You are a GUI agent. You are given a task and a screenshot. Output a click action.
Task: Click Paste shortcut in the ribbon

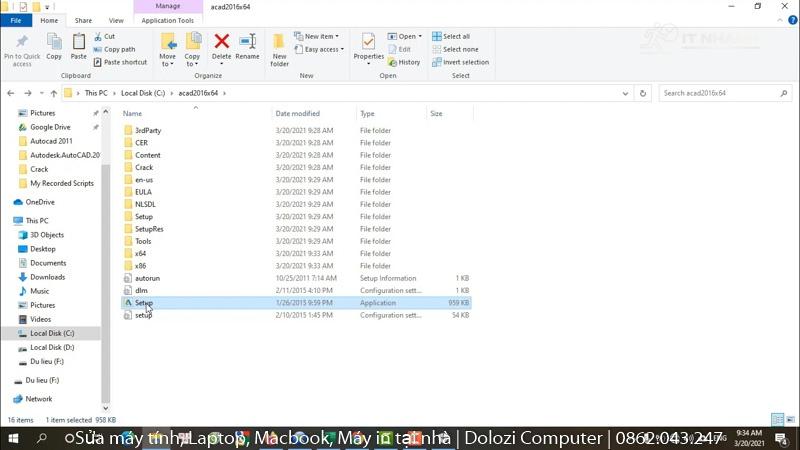[x=120, y=62]
